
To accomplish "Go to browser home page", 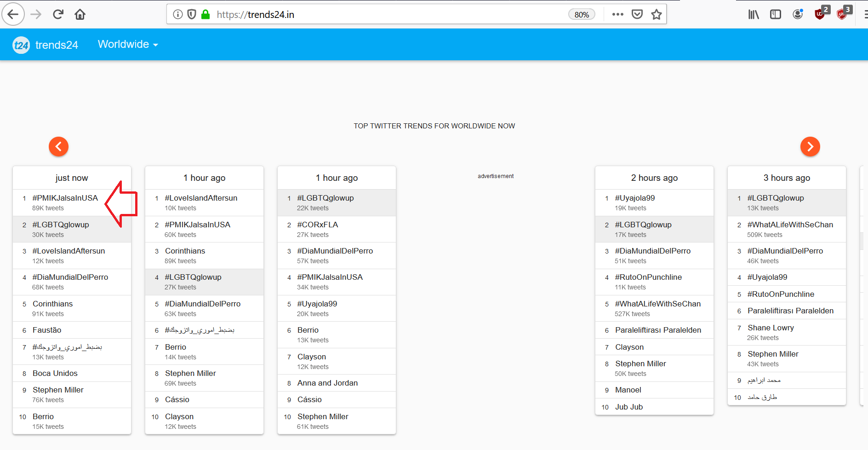I will coord(80,14).
